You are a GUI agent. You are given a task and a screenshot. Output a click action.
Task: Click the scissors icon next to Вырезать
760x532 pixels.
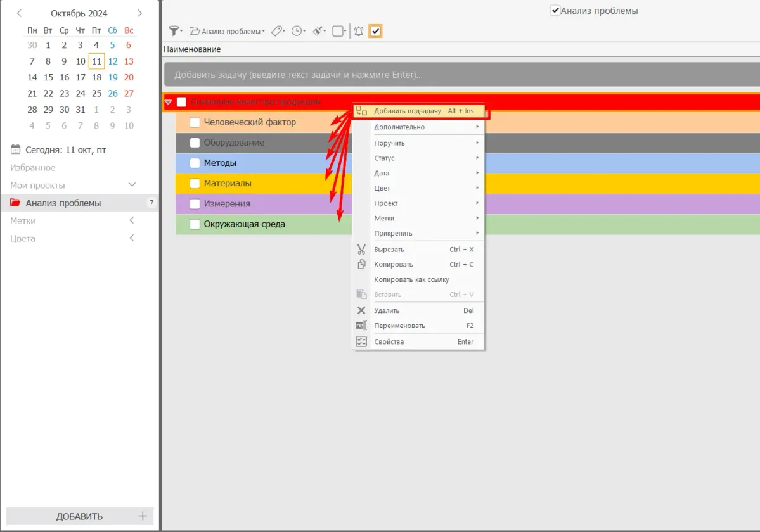pyautogui.click(x=361, y=250)
